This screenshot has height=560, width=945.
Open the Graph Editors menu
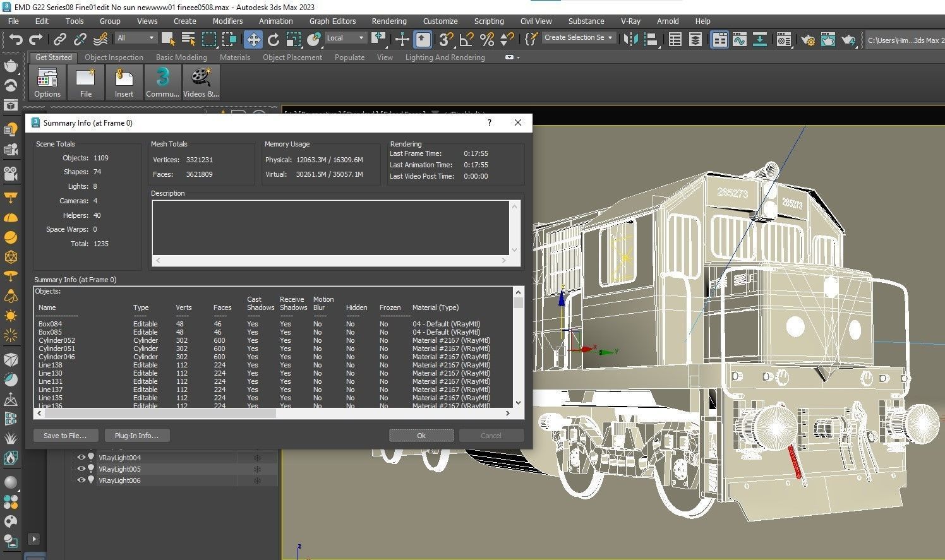(x=332, y=21)
